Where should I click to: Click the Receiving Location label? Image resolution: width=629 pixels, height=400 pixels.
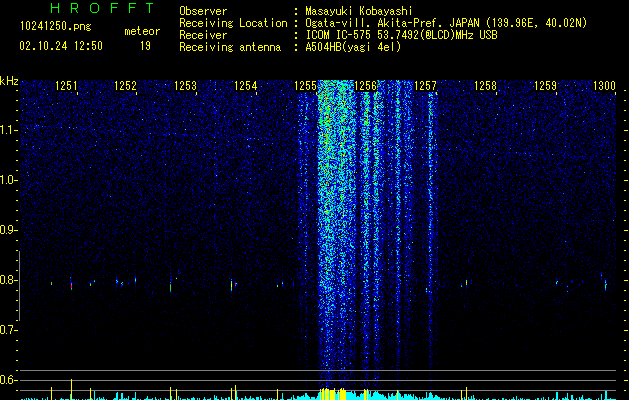tap(233, 23)
